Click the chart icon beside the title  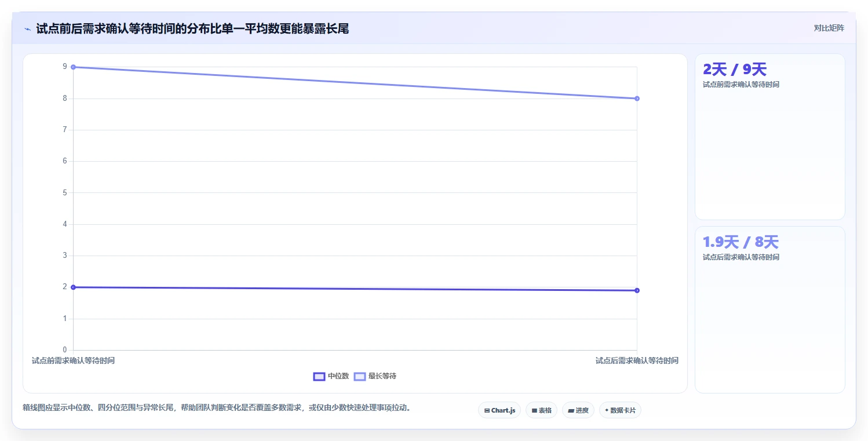pyautogui.click(x=27, y=29)
